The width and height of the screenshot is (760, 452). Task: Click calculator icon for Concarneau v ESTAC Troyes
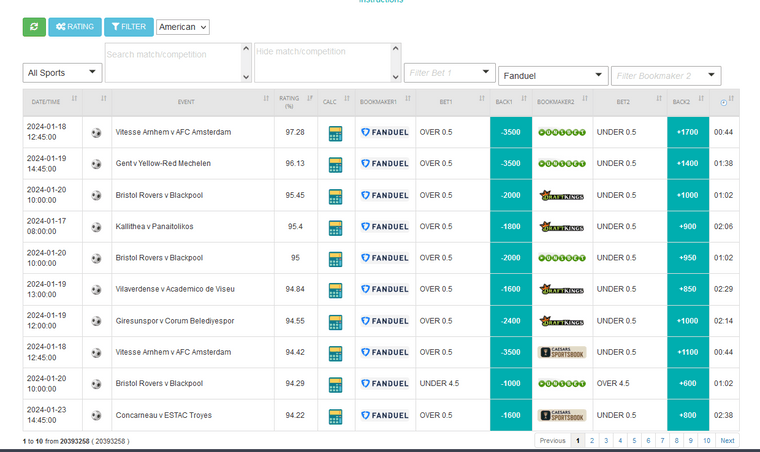click(335, 415)
